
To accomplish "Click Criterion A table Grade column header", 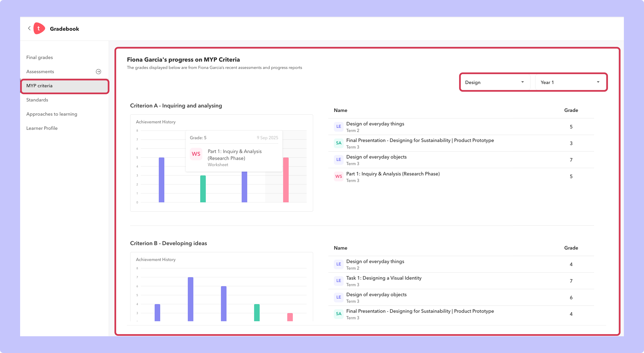I will pos(571,110).
